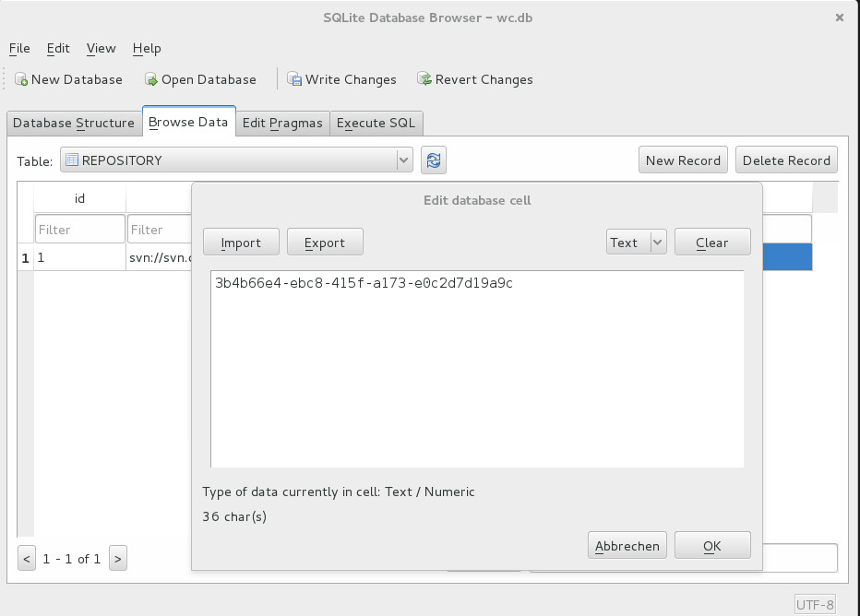This screenshot has width=860, height=616.
Task: Click inside the cell text editing area
Action: (476, 369)
